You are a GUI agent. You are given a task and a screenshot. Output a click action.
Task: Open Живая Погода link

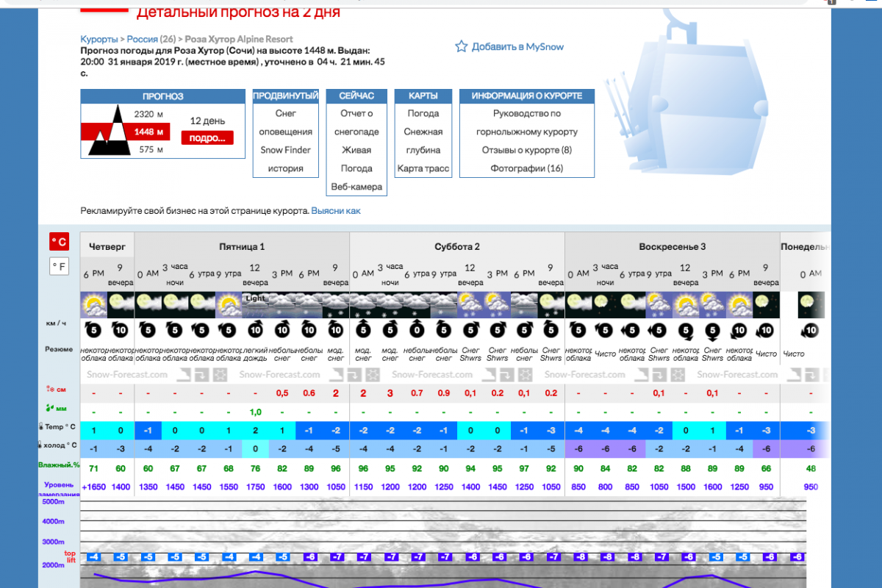(356, 159)
